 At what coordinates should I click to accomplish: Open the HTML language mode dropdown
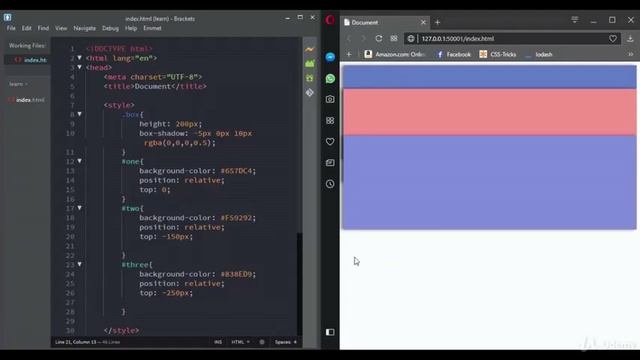(240, 342)
